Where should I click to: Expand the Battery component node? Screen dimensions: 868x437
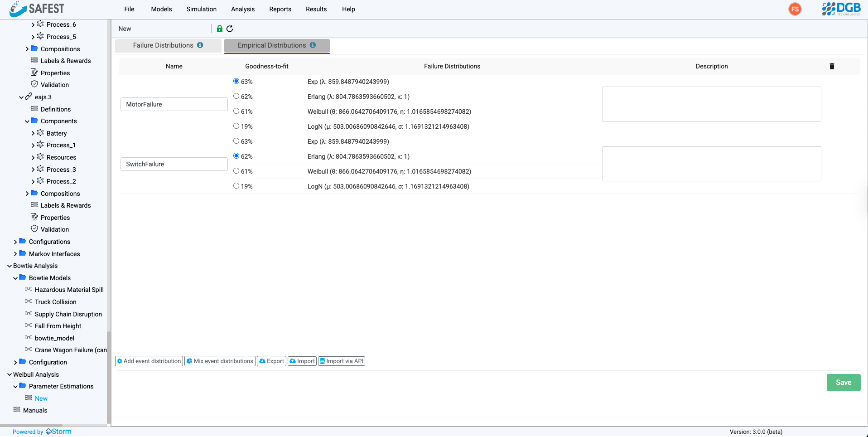pos(33,133)
